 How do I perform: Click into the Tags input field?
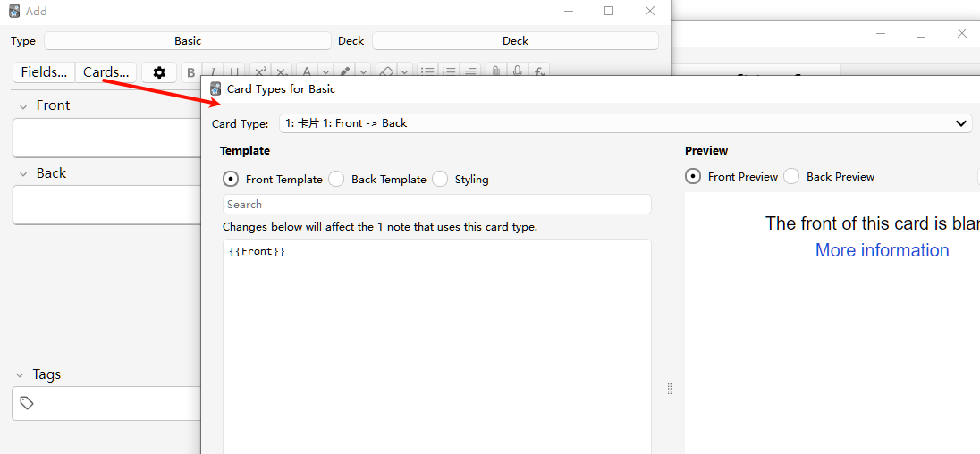click(107, 403)
